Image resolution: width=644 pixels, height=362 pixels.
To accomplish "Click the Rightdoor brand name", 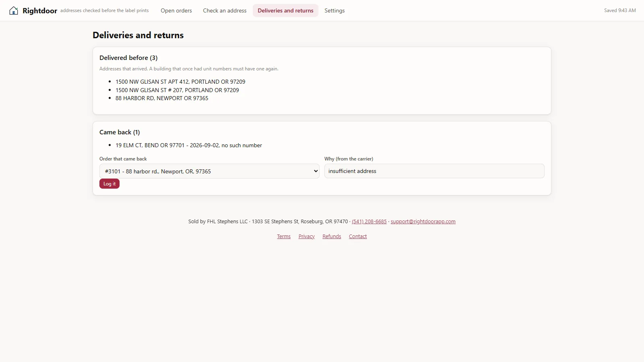I will pyautogui.click(x=40, y=11).
